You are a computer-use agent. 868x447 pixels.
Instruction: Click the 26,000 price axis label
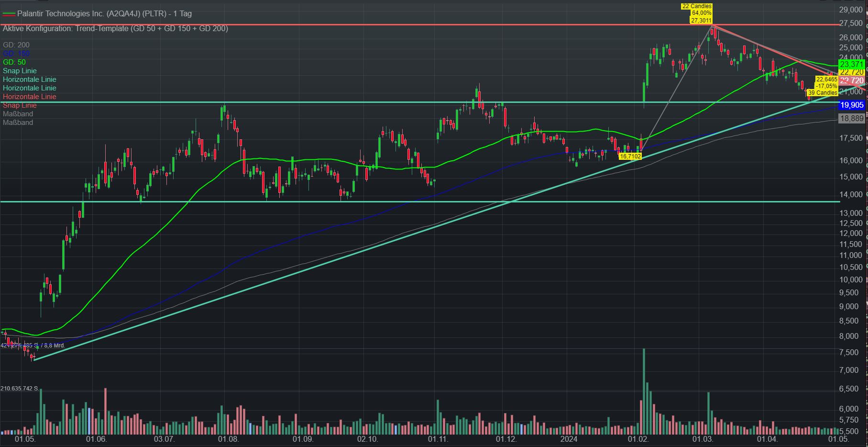pos(851,37)
